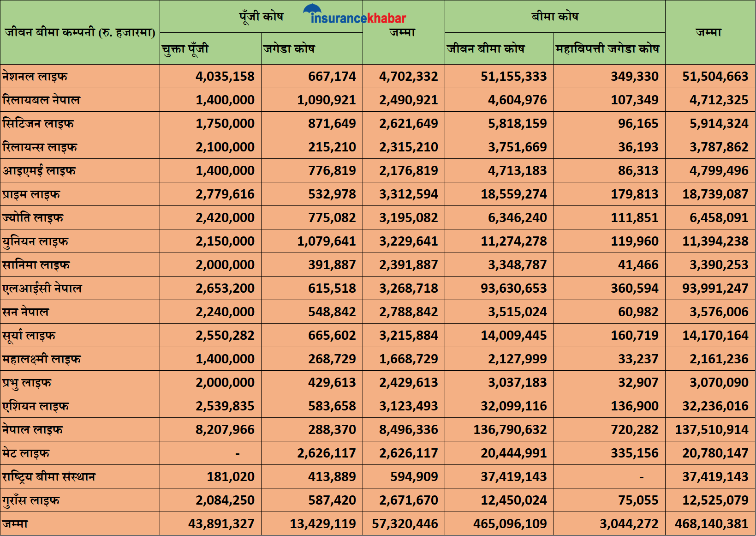Select the जम्मा label in bottom row

coord(15,524)
